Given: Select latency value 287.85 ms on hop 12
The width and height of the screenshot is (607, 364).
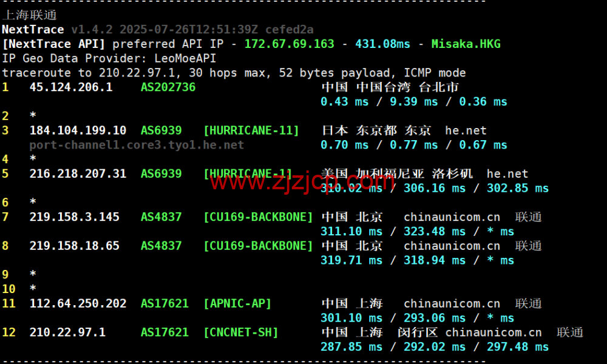Looking at the screenshot, I should click(350, 347).
